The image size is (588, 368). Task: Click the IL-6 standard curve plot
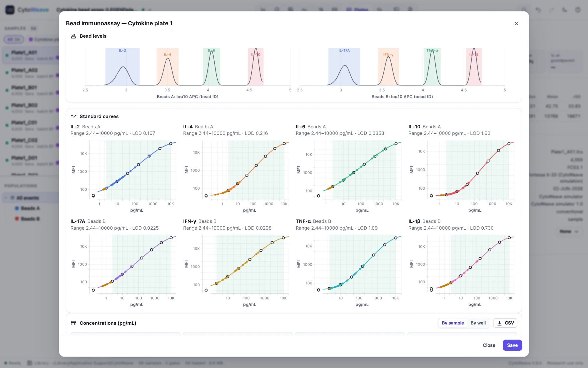click(x=358, y=170)
